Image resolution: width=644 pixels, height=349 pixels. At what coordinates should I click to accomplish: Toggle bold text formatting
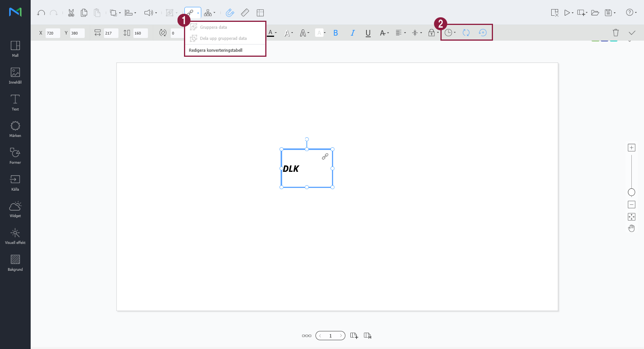click(x=335, y=33)
